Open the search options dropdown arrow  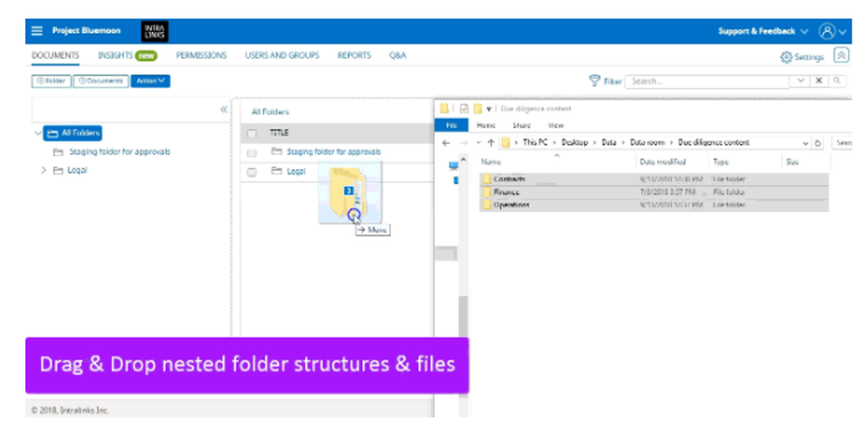click(800, 81)
